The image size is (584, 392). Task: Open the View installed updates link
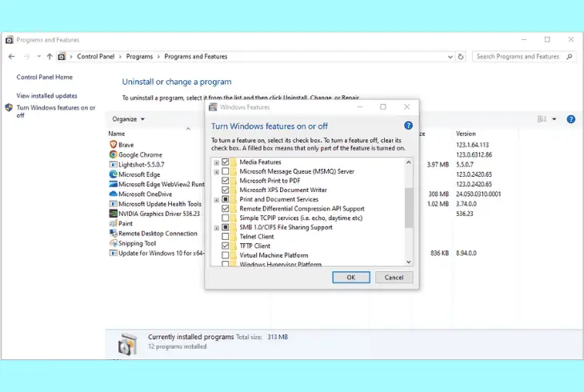(x=47, y=96)
